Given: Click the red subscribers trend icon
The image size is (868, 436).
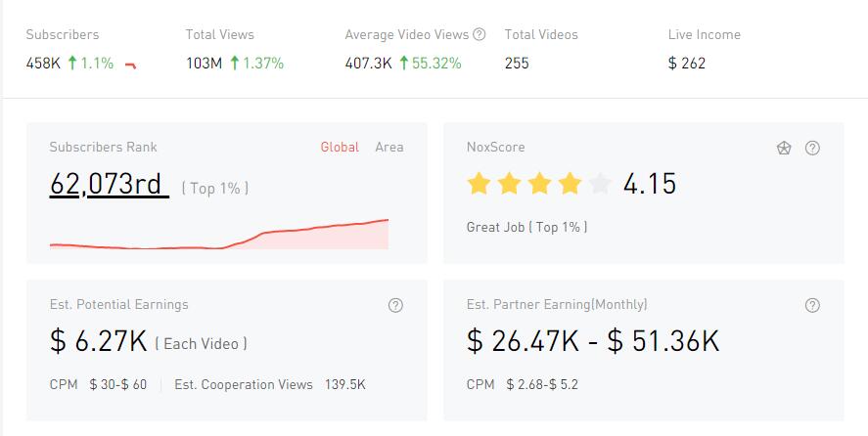Looking at the screenshot, I should click(x=131, y=65).
